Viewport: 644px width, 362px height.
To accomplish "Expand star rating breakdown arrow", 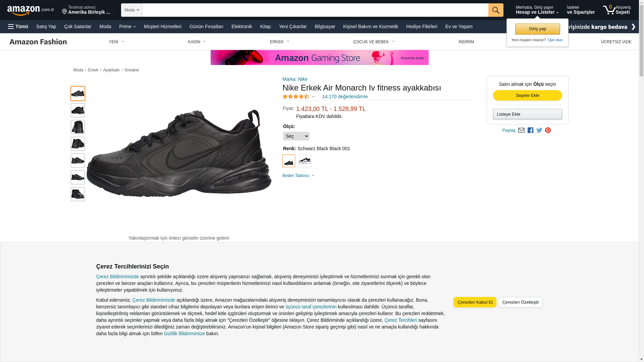I will (313, 97).
